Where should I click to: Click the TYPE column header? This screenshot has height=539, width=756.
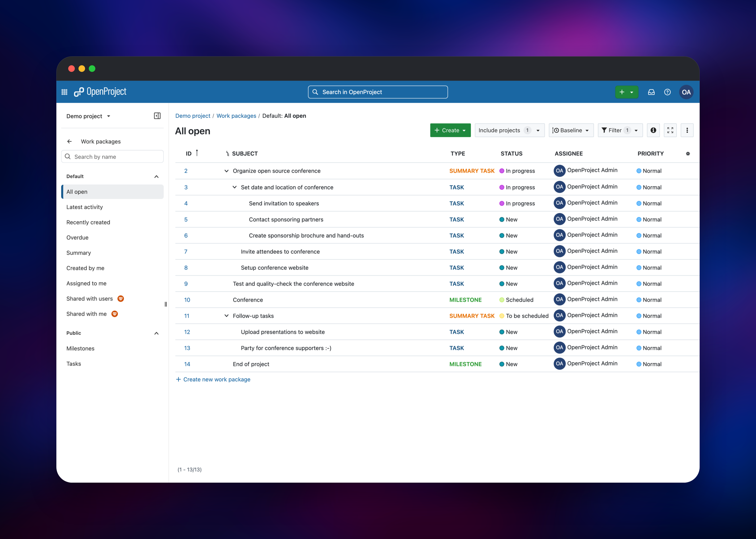[x=458, y=154]
